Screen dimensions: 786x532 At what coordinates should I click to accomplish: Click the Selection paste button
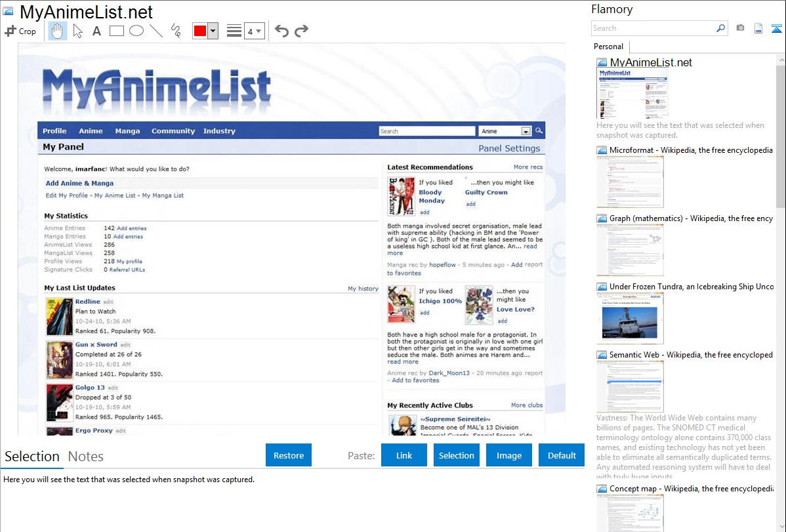click(457, 455)
